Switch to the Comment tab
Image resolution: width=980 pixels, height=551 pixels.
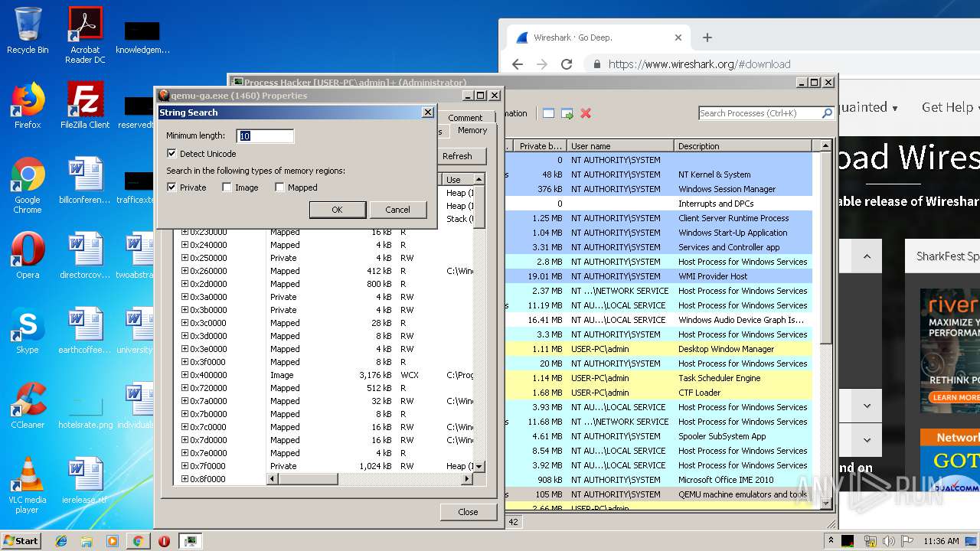pyautogui.click(x=465, y=118)
